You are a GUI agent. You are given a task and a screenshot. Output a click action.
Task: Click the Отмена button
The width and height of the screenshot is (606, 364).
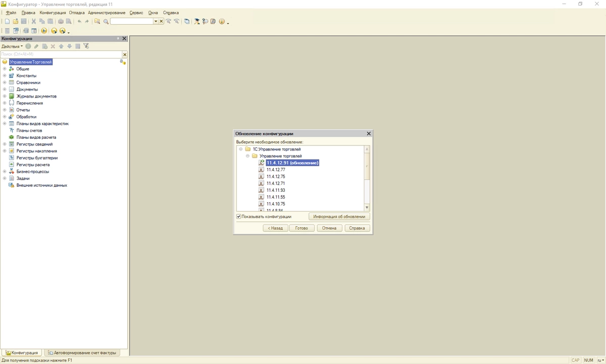329,228
